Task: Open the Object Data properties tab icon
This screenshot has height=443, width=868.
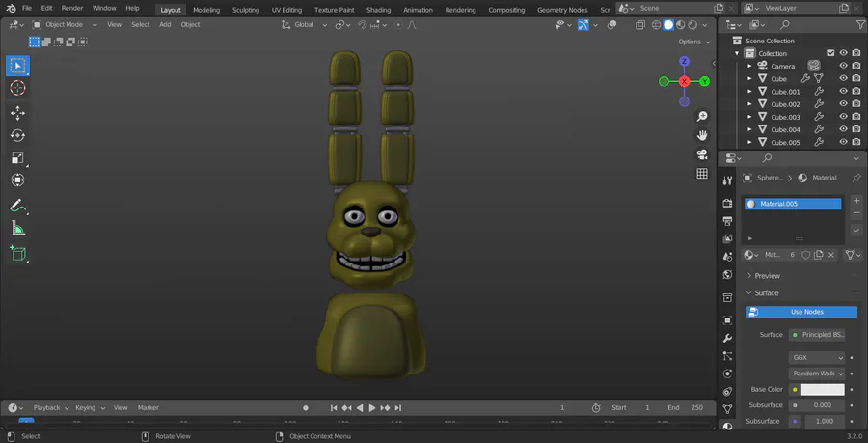Action: pyautogui.click(x=728, y=410)
